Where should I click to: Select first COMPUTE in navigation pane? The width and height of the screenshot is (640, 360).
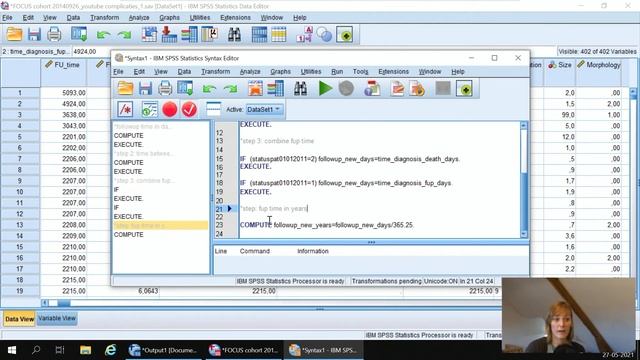pyautogui.click(x=129, y=136)
